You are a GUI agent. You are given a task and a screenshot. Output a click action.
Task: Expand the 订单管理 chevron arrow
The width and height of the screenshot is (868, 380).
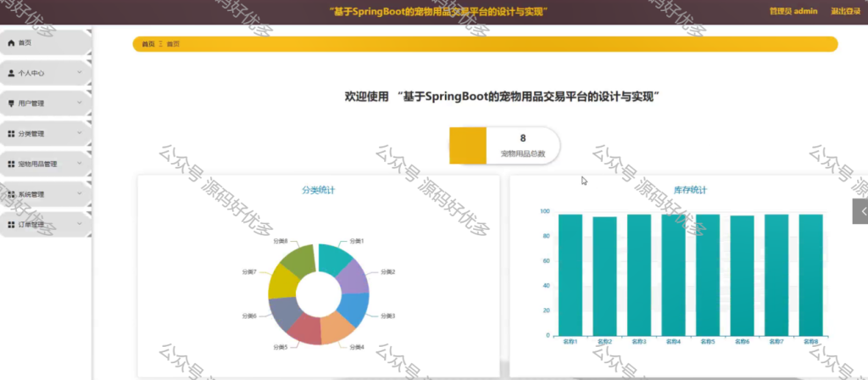[79, 224]
